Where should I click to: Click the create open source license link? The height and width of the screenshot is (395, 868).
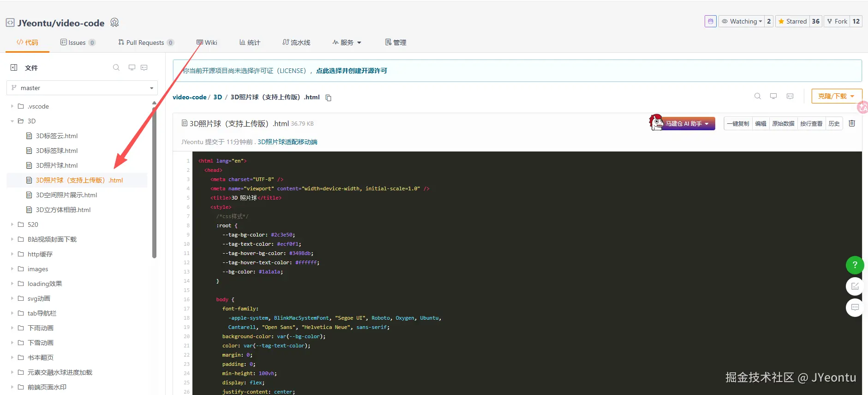(351, 71)
